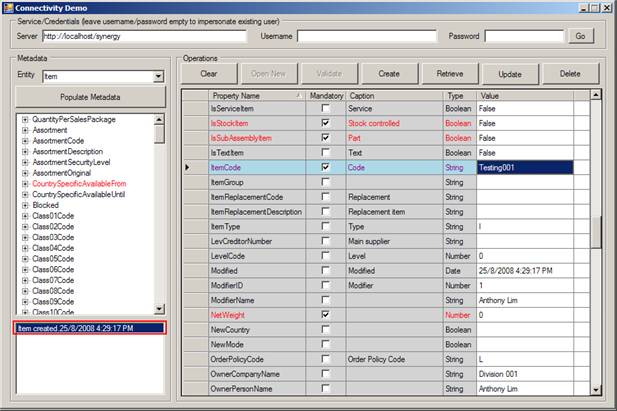This screenshot has width=617, height=411.
Task: Toggle Mandatory checkbox for ItemGroup
Action: click(x=325, y=182)
